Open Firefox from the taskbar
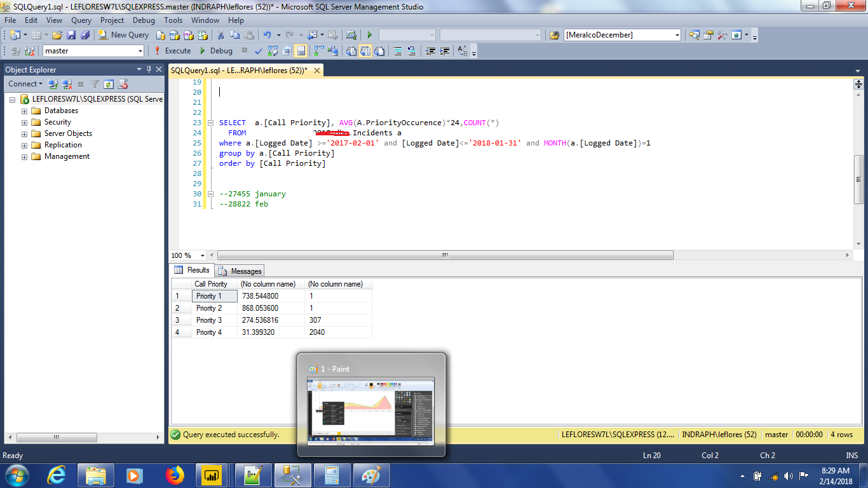Viewport: 868px width, 488px height. coord(174,475)
